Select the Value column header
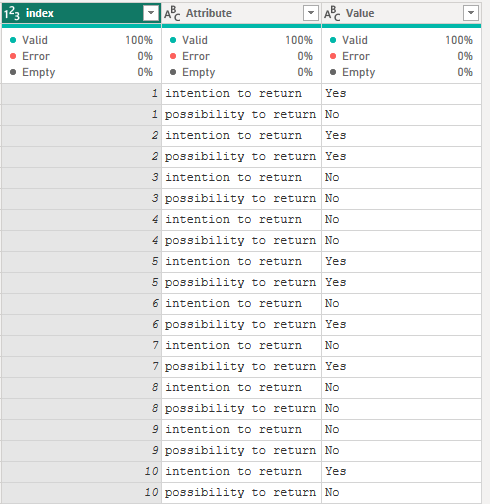The width and height of the screenshot is (490, 504). click(x=401, y=13)
